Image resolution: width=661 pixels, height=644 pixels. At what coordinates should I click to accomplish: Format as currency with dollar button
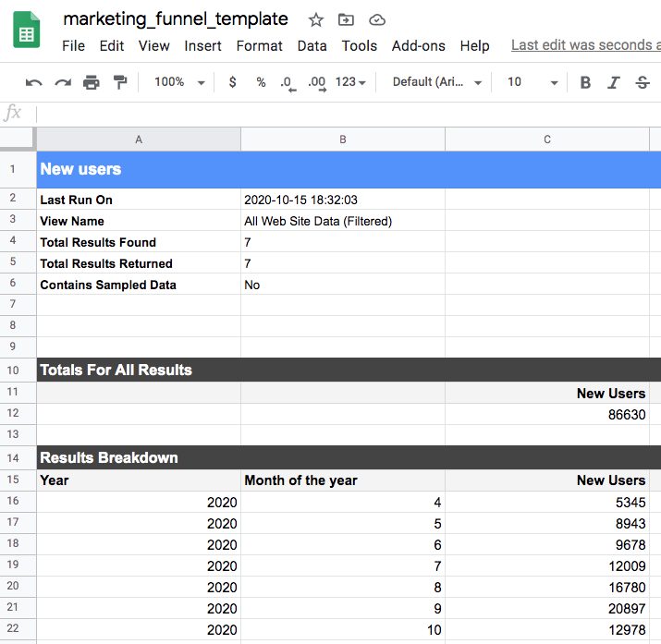(232, 82)
